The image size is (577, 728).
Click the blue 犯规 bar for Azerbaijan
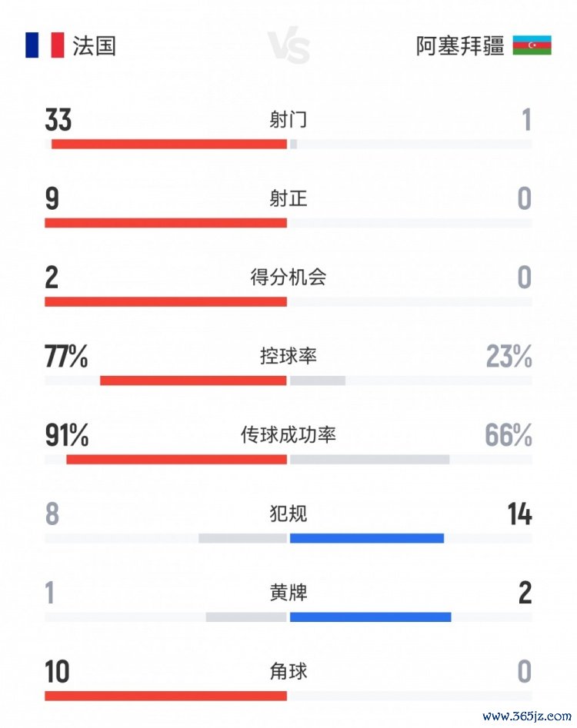click(367, 538)
